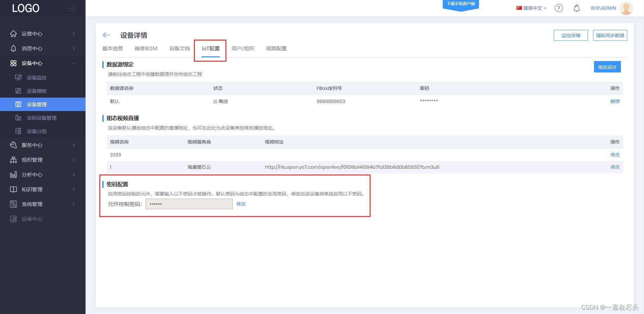Open the 简体中文 language dropdown
This screenshot has width=644, height=314.
point(531,8)
